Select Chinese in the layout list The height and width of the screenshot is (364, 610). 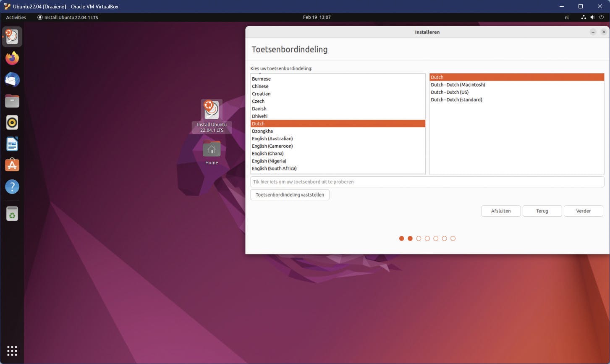tap(338, 86)
